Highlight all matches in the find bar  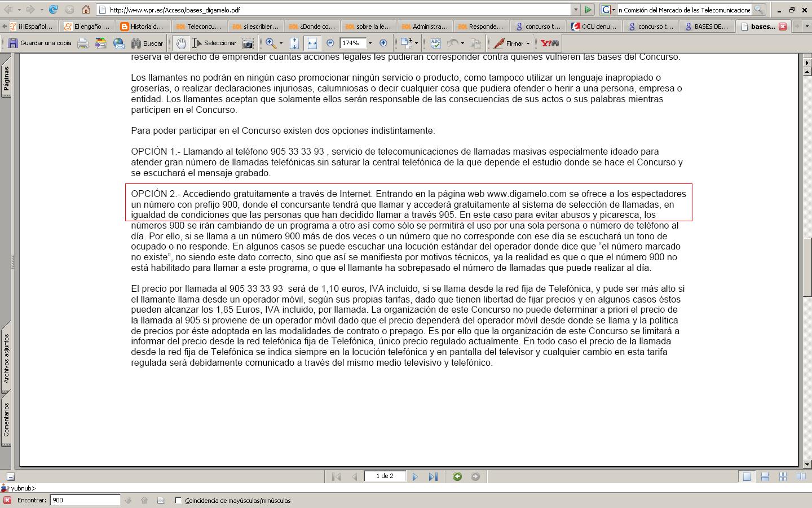[161, 500]
